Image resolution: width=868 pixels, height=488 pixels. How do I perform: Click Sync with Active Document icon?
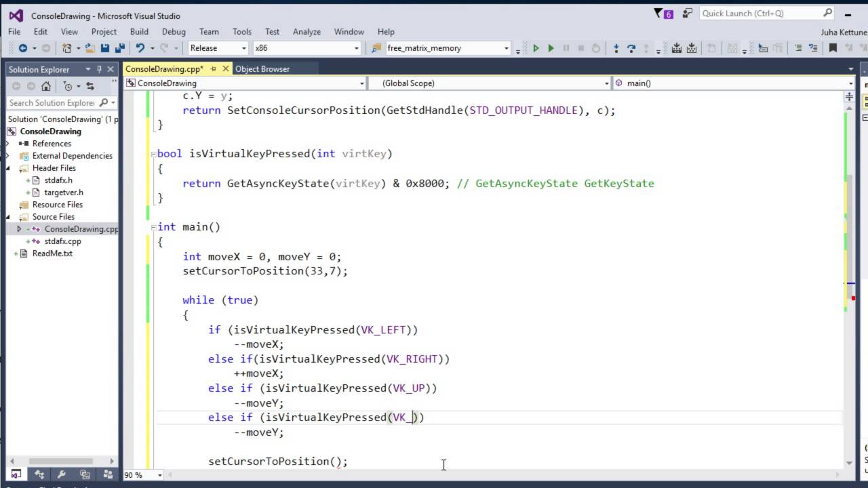[90, 86]
